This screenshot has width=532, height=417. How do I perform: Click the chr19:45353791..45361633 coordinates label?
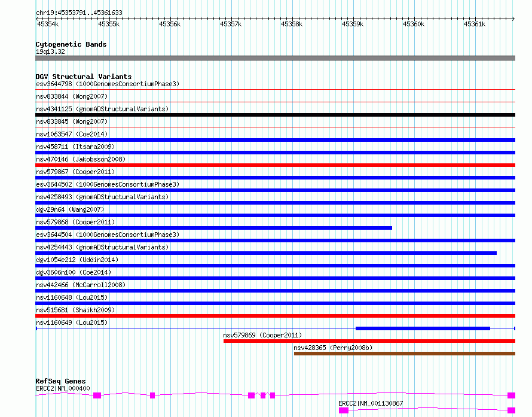(79, 13)
